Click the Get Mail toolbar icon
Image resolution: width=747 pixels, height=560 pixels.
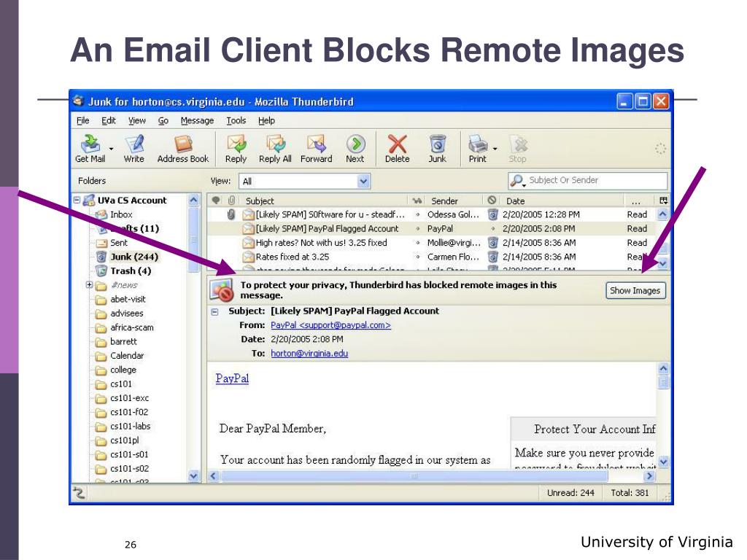90,148
